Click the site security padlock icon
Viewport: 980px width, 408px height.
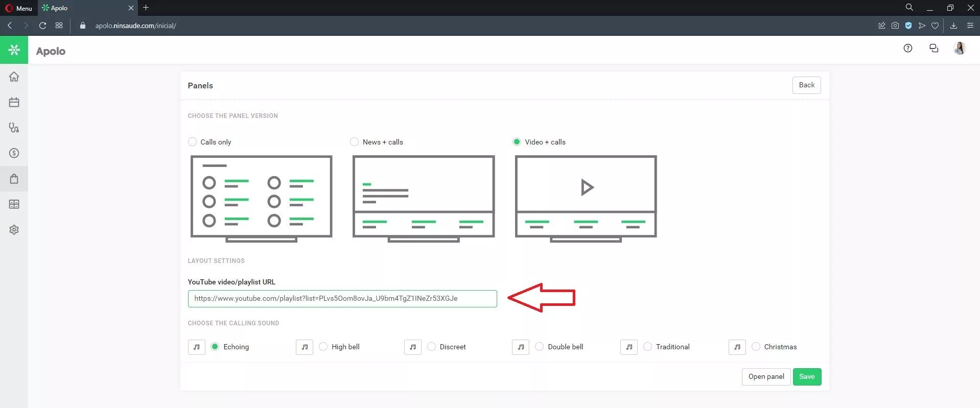click(82, 26)
